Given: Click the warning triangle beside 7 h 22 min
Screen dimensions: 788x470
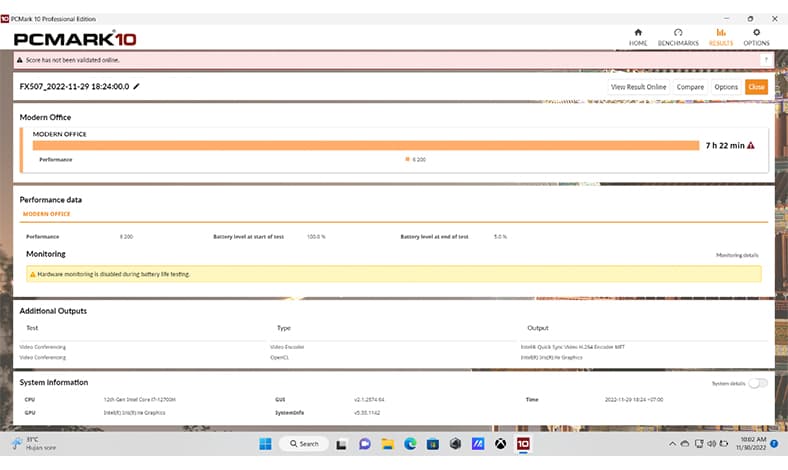Looking at the screenshot, I should (751, 145).
